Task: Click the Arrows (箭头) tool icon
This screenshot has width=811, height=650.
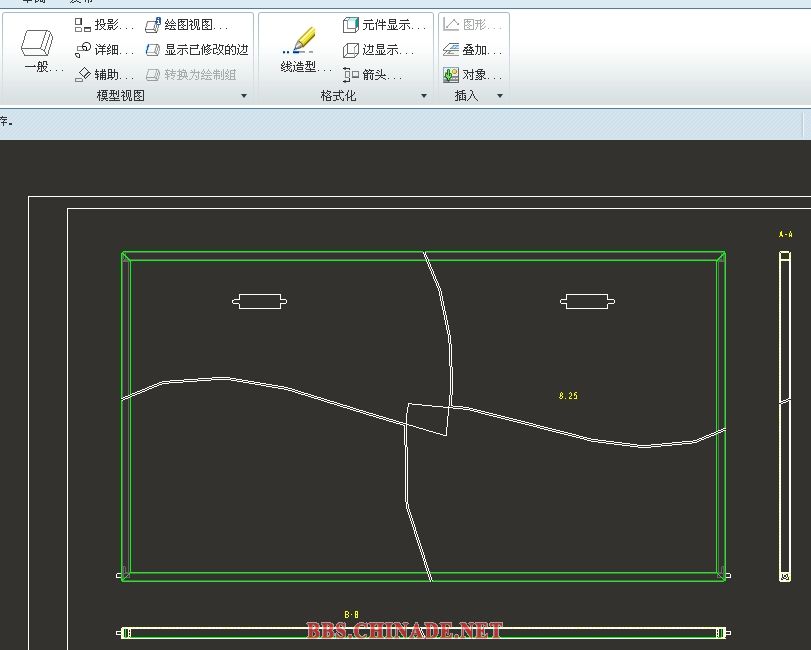Action: [x=351, y=74]
